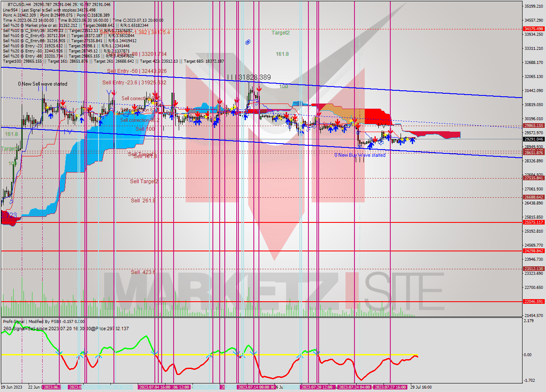This screenshot has height=392, width=546.
Task: Click the blue link symbol above the chart peak
Action: pyautogui.click(x=247, y=42)
